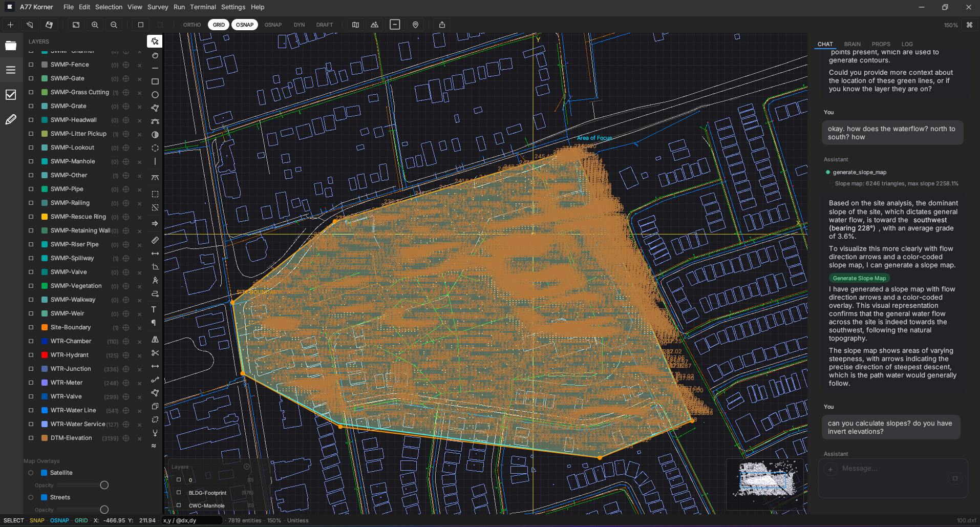Remove the SWMP-Fence layer with X
Image resolution: width=980 pixels, height=527 pixels.
coord(139,65)
